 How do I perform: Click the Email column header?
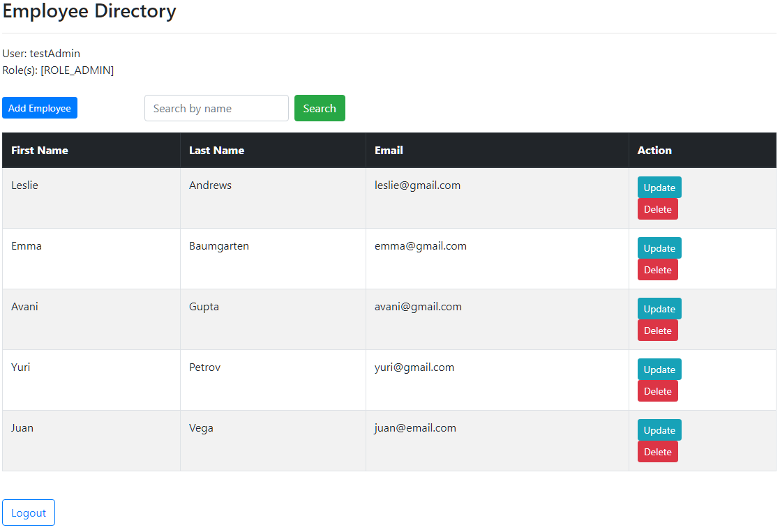(x=389, y=151)
